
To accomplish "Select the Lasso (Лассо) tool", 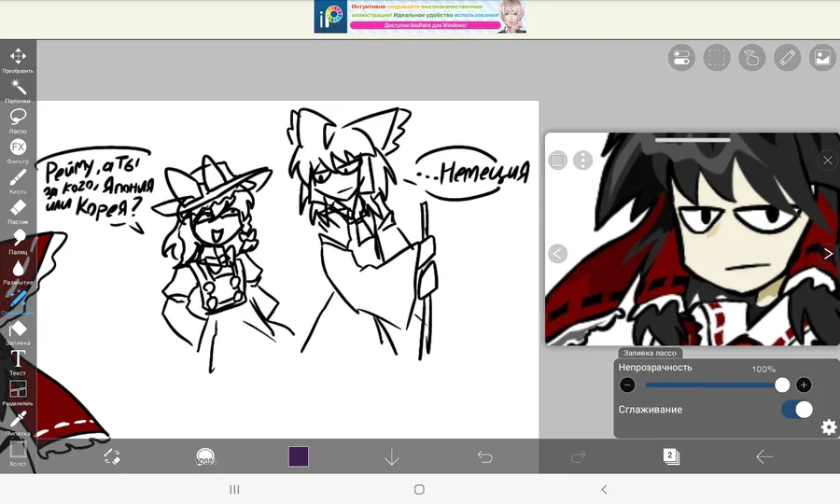I will point(18,120).
